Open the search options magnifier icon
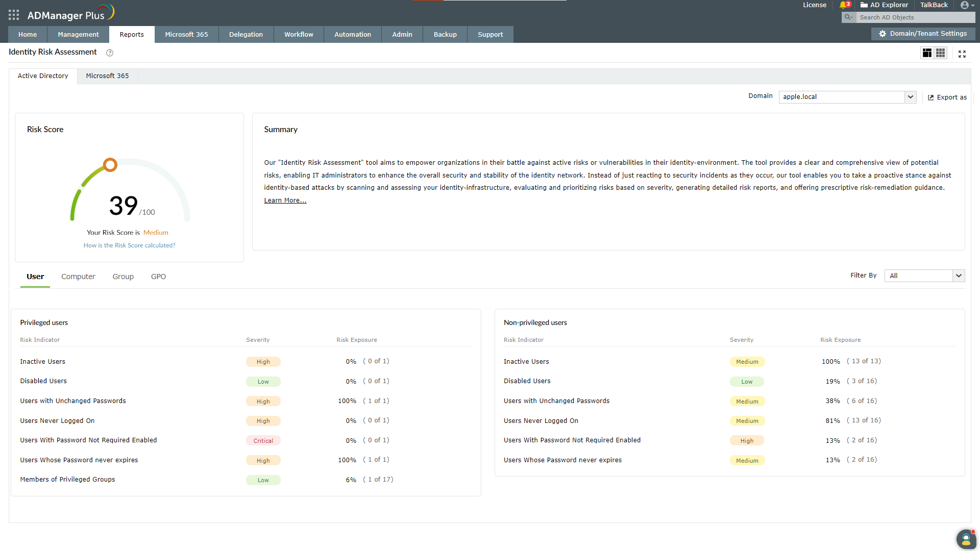Screen dimensions: 980x551 point(848,17)
